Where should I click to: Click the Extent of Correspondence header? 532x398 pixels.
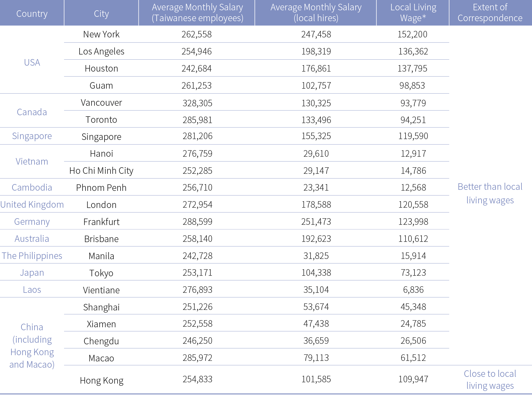point(490,13)
